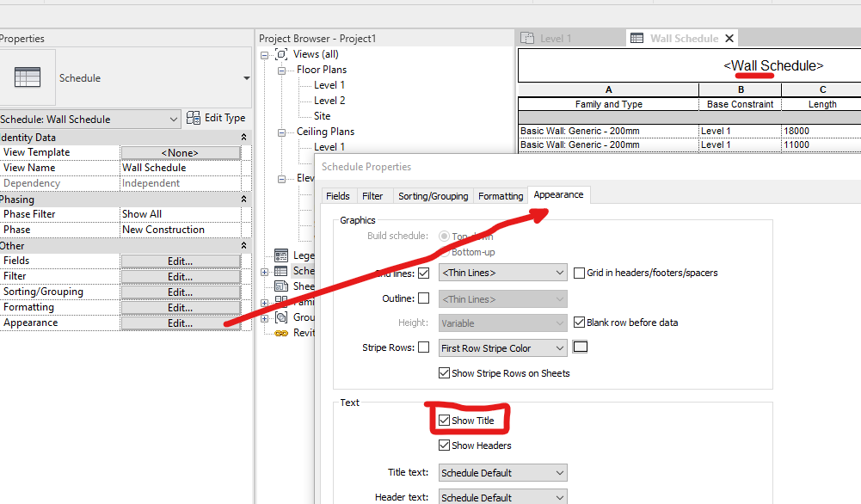Click the Legends icon in Project Browser
Image resolution: width=861 pixels, height=504 pixels.
(x=281, y=255)
